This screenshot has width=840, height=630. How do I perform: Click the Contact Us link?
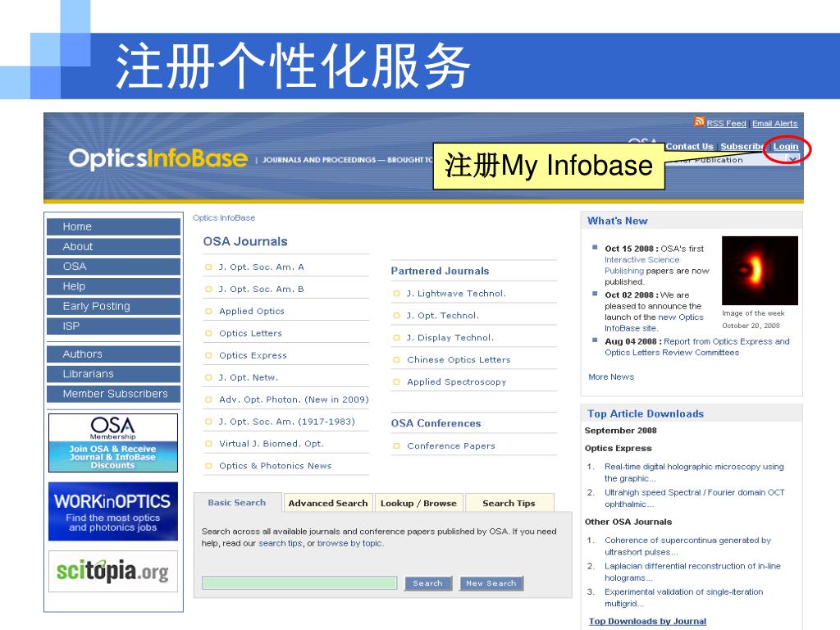coord(689,146)
